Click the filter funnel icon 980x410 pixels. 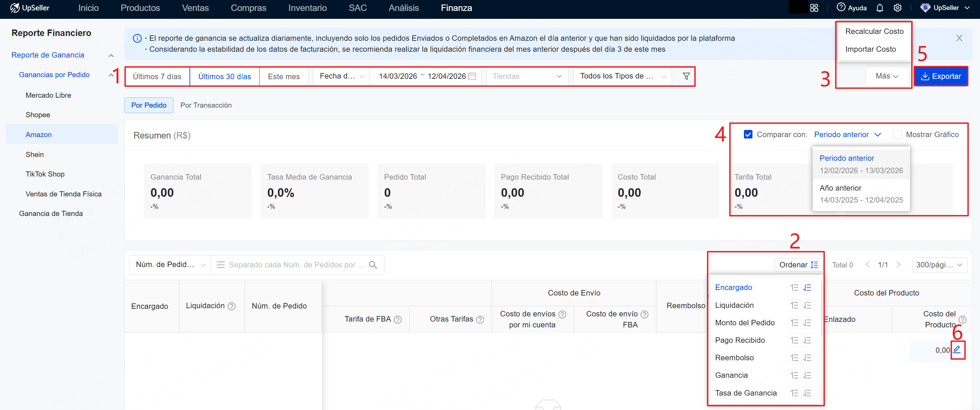(x=686, y=76)
